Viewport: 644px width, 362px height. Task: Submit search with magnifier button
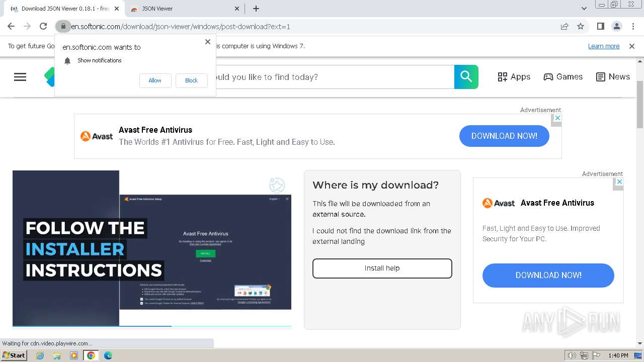[x=466, y=77]
